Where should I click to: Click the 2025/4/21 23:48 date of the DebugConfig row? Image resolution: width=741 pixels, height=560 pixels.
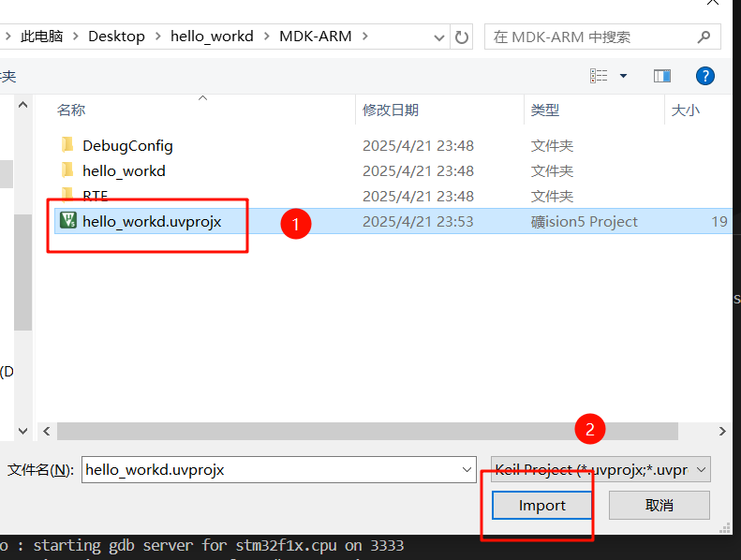pos(418,145)
